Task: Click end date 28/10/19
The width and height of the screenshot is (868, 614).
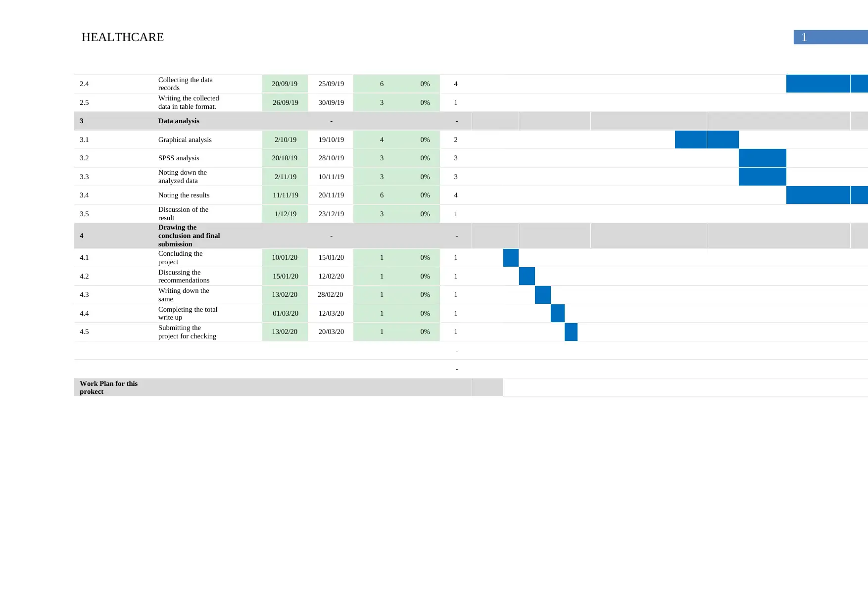Action: [x=331, y=158]
